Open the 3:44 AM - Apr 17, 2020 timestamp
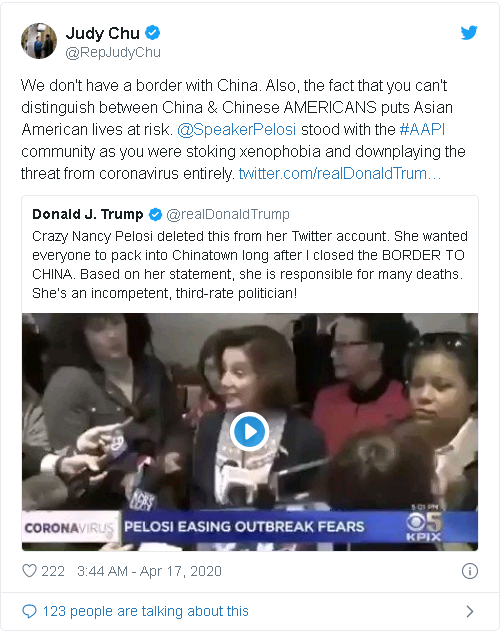 (149, 571)
